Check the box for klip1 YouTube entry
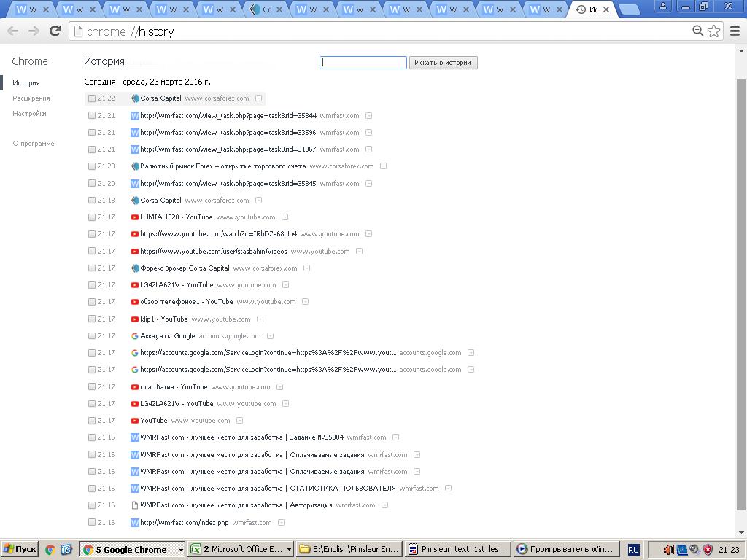 tap(92, 319)
